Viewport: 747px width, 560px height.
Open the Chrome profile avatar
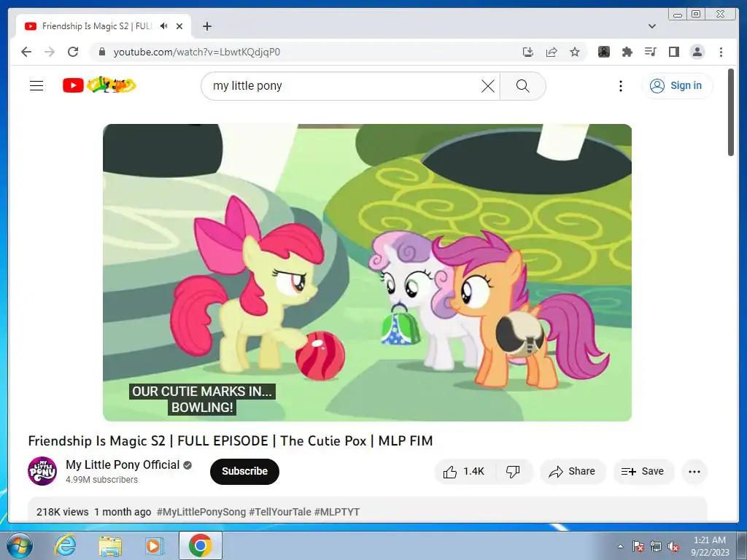[697, 52]
